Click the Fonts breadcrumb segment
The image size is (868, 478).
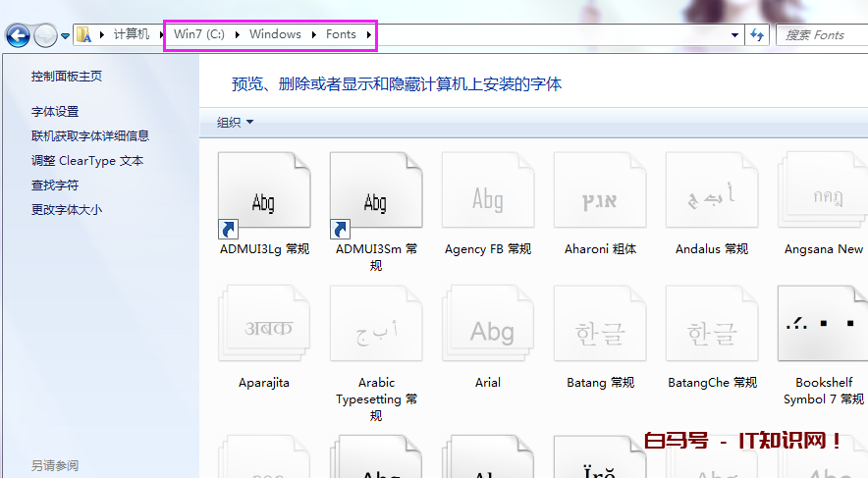click(341, 34)
